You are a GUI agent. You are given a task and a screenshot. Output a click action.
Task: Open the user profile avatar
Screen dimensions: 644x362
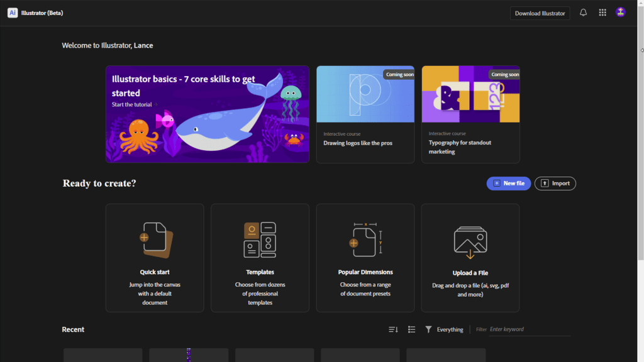pyautogui.click(x=621, y=13)
